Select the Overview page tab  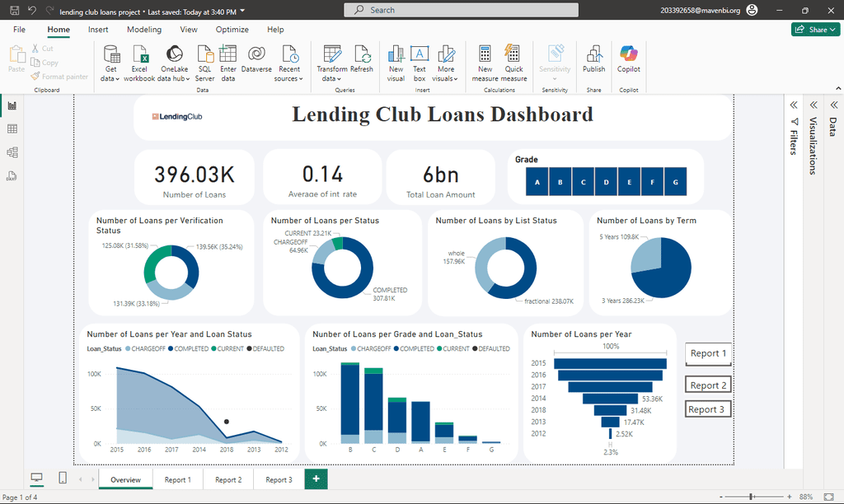click(125, 480)
